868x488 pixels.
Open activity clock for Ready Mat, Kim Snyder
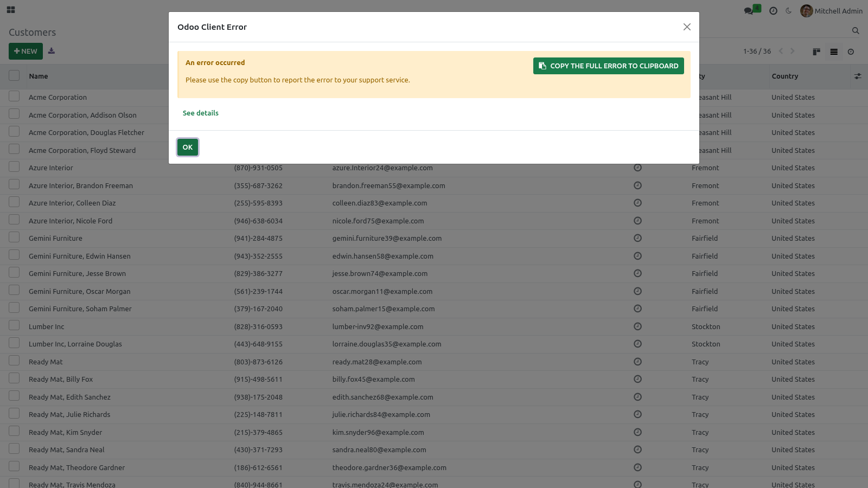(638, 432)
